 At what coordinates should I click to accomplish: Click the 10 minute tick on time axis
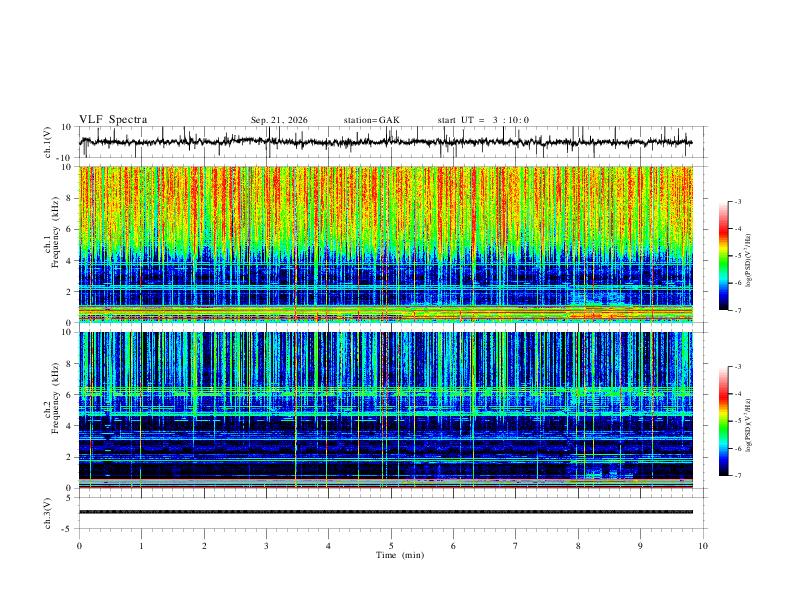(x=703, y=546)
